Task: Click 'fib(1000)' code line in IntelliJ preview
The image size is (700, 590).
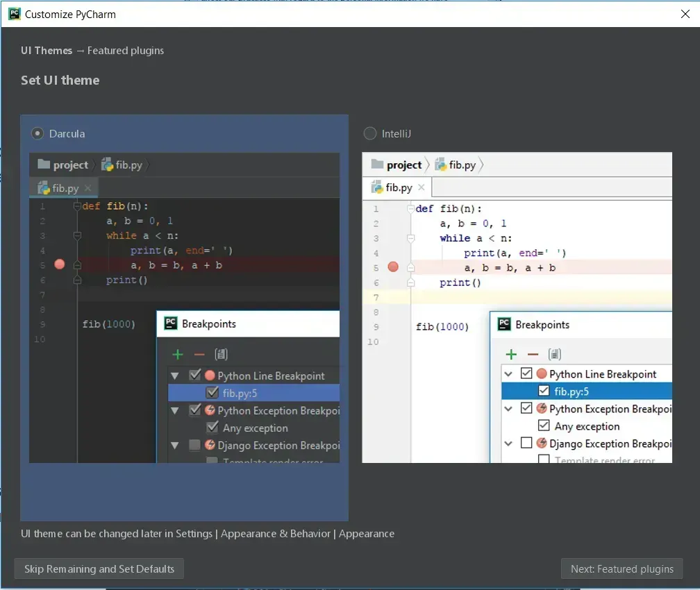Action: tap(442, 327)
